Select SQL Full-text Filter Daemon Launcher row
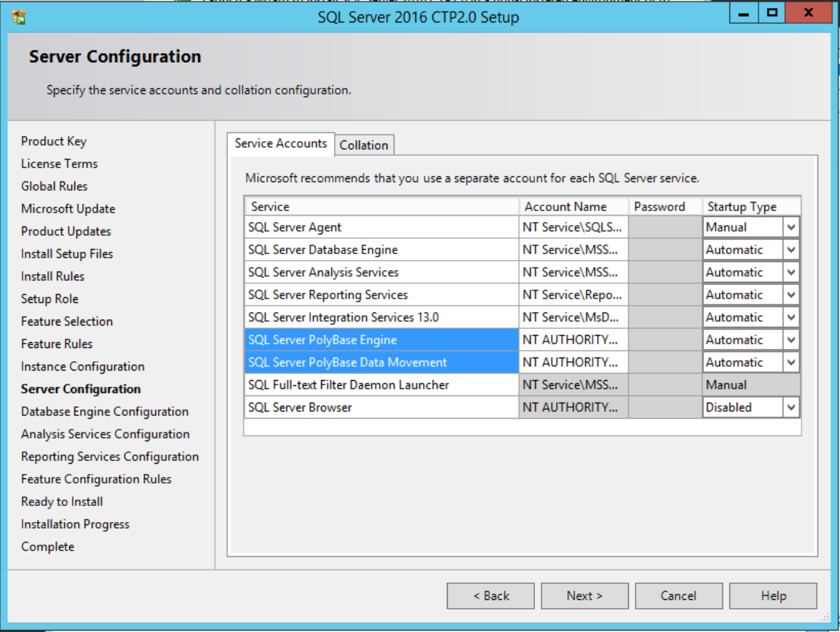This screenshot has height=632, width=840. point(381,385)
